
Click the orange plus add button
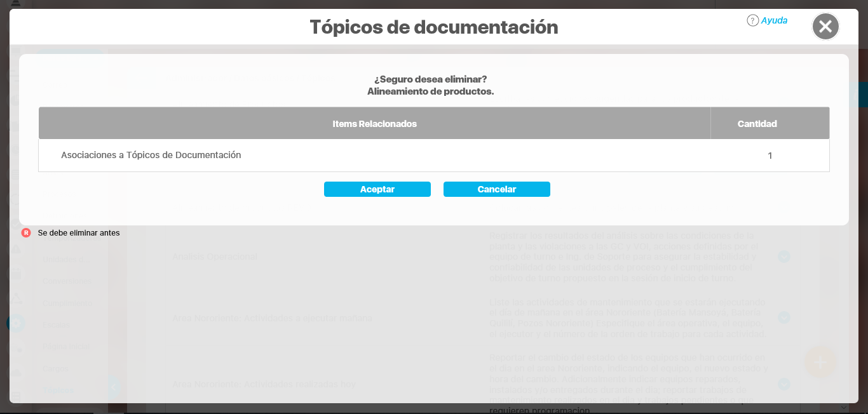click(820, 362)
